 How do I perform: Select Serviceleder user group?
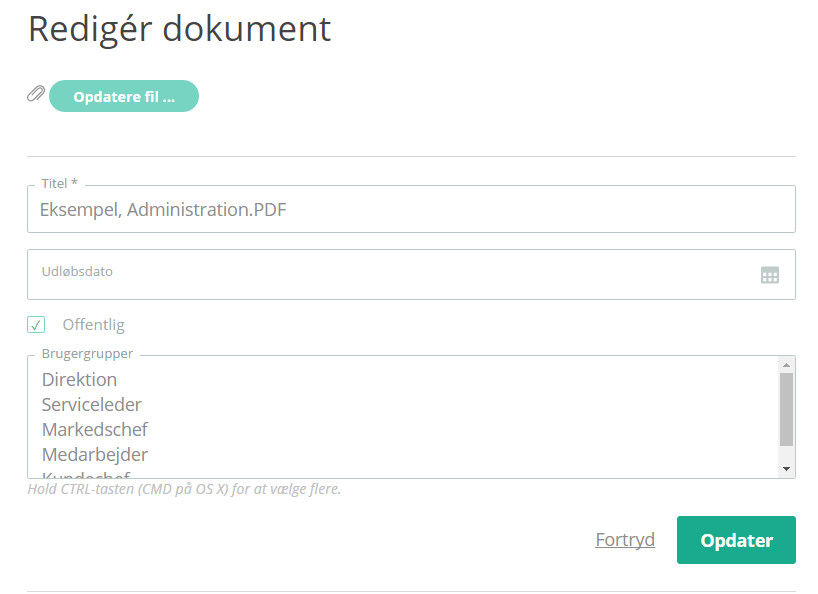click(92, 405)
